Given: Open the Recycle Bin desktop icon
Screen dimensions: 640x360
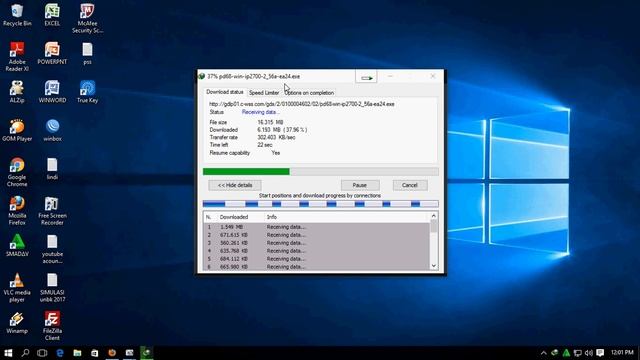Looking at the screenshot, I should click(17, 16).
